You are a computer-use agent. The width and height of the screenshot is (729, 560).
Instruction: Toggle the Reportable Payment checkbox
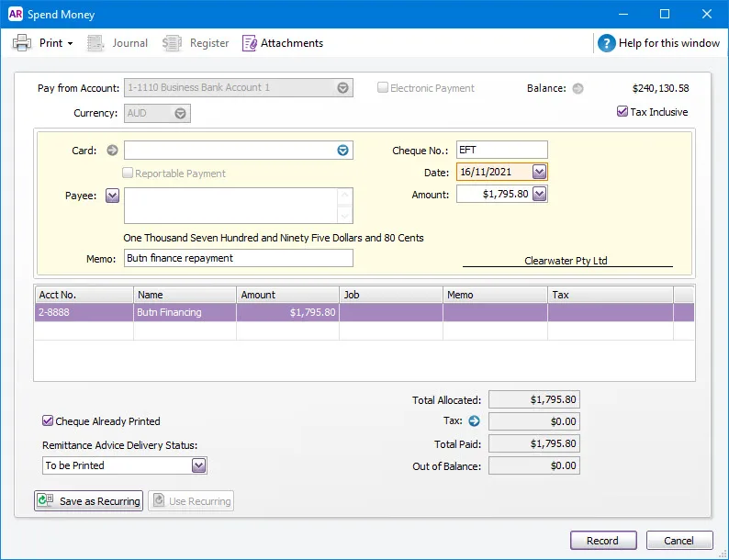tap(128, 173)
